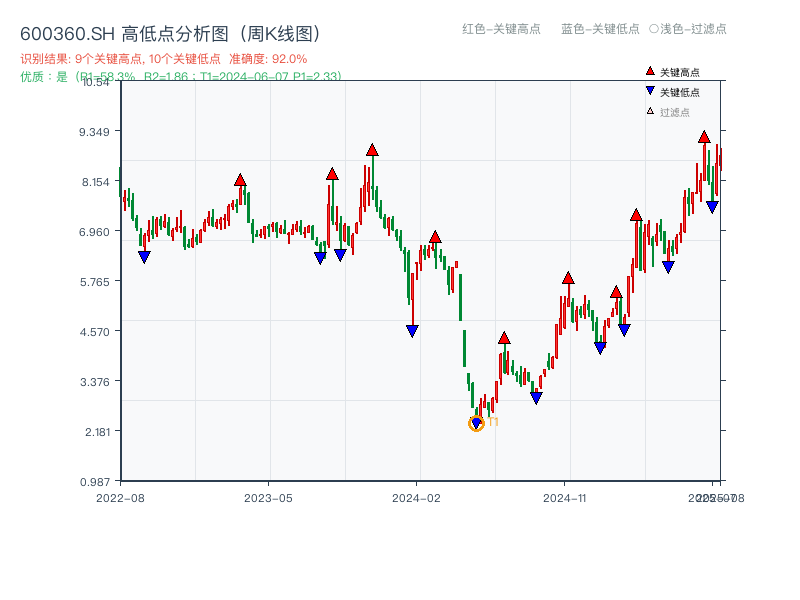Click the red high-point marker above 2024-11

point(568,278)
